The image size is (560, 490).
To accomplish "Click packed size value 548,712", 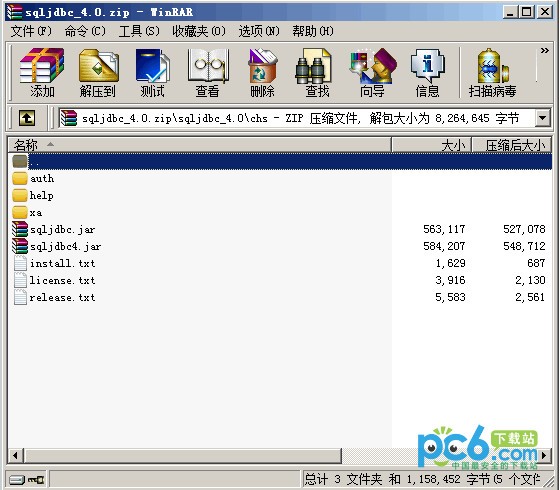I will pos(524,246).
